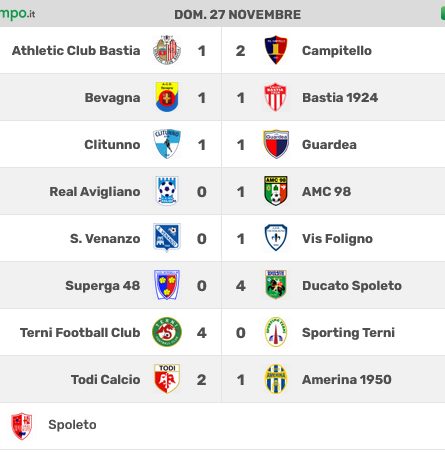The width and height of the screenshot is (445, 458).
Task: Select the Ducato Spoleto logo
Action: 276,285
